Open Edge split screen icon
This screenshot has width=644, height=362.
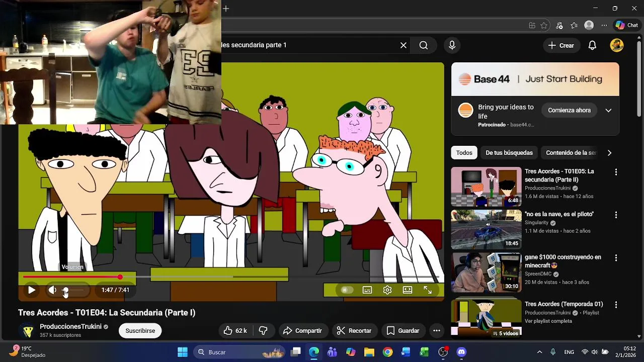click(x=532, y=25)
